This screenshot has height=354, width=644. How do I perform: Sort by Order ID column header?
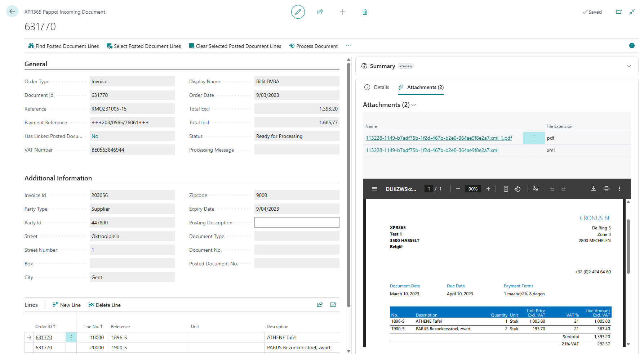click(x=45, y=327)
